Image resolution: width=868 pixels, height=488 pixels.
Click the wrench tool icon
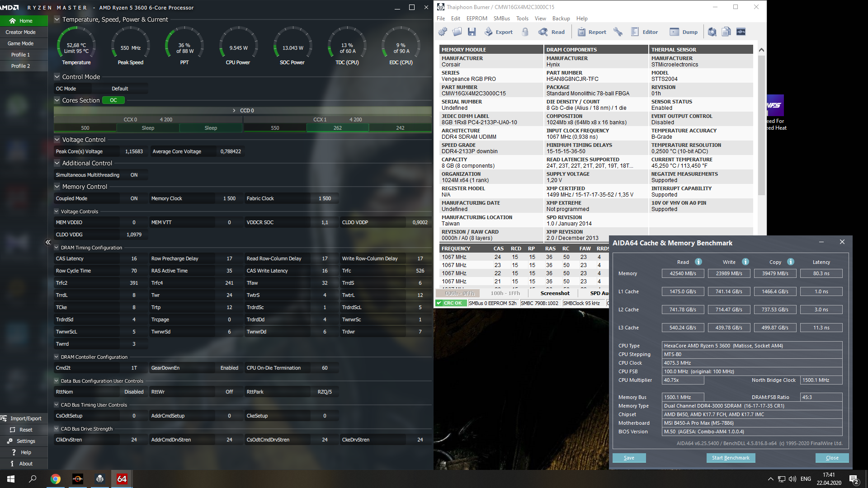[618, 32]
